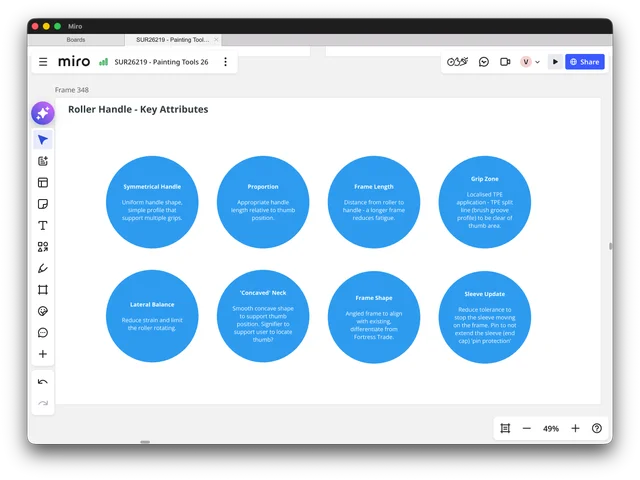Image resolution: width=640 pixels, height=480 pixels.
Task: Open the board options three-dot menu
Action: coord(225,62)
